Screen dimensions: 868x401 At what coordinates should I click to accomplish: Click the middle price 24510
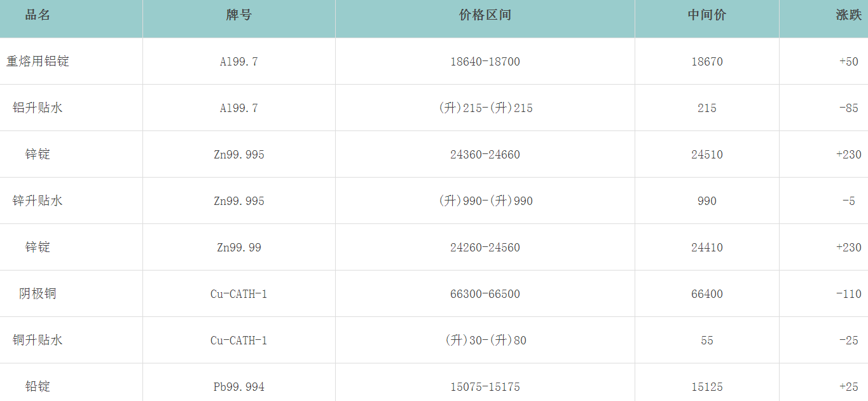706,155
